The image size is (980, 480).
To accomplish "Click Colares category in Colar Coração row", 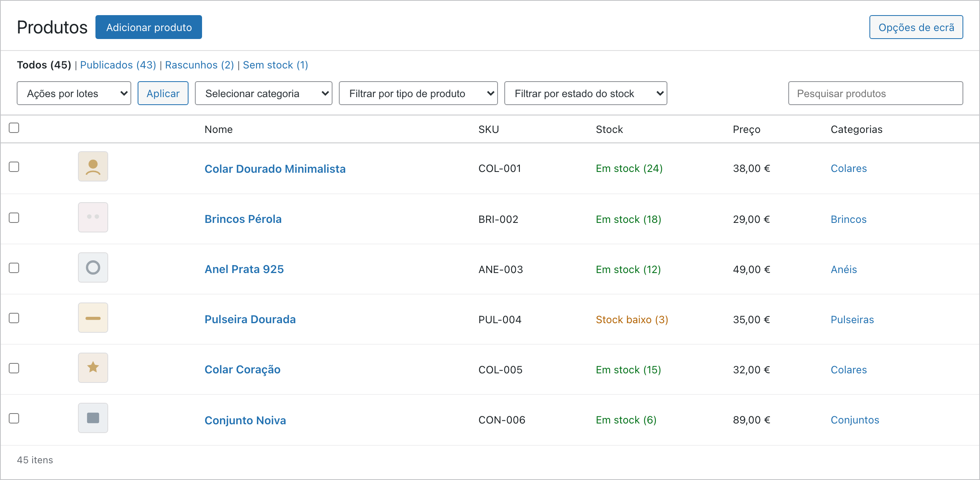I will pyautogui.click(x=849, y=370).
